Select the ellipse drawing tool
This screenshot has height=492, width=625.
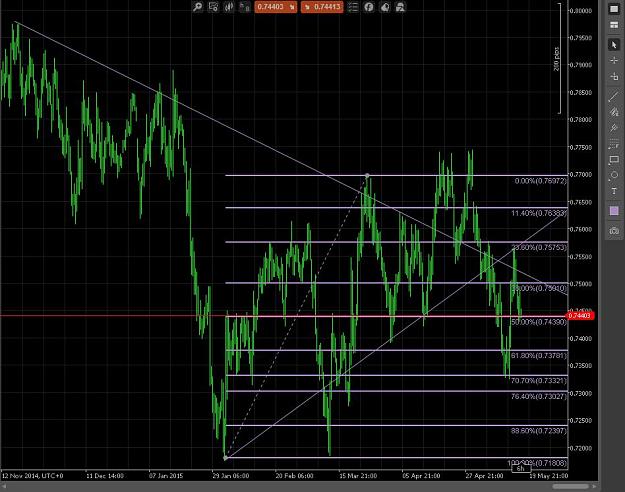pyautogui.click(x=614, y=175)
